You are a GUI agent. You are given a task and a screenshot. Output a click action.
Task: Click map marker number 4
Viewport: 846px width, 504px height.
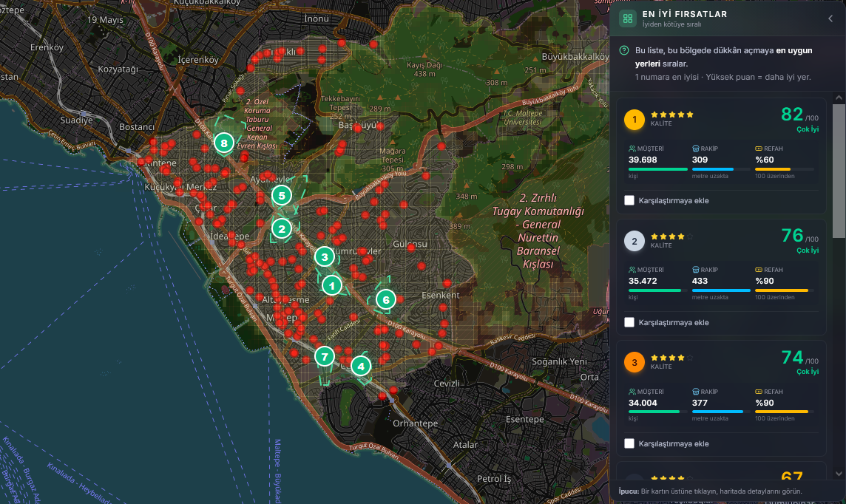point(361,366)
